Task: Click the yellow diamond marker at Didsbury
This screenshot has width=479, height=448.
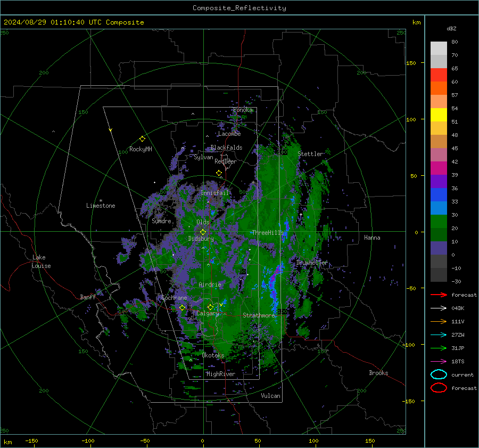Action: coord(203,232)
